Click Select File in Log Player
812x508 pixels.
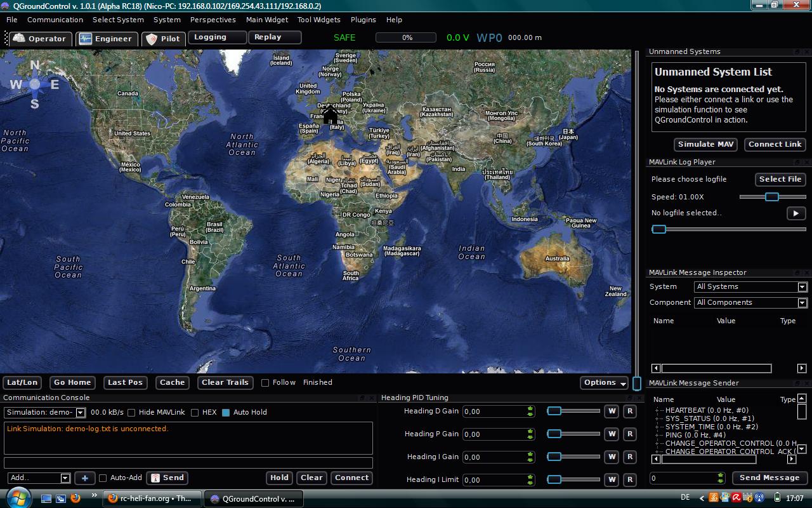780,180
